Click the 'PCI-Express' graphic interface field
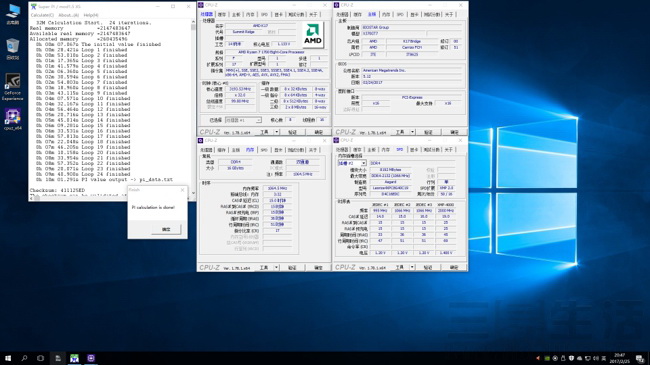650x365 pixels. click(412, 97)
